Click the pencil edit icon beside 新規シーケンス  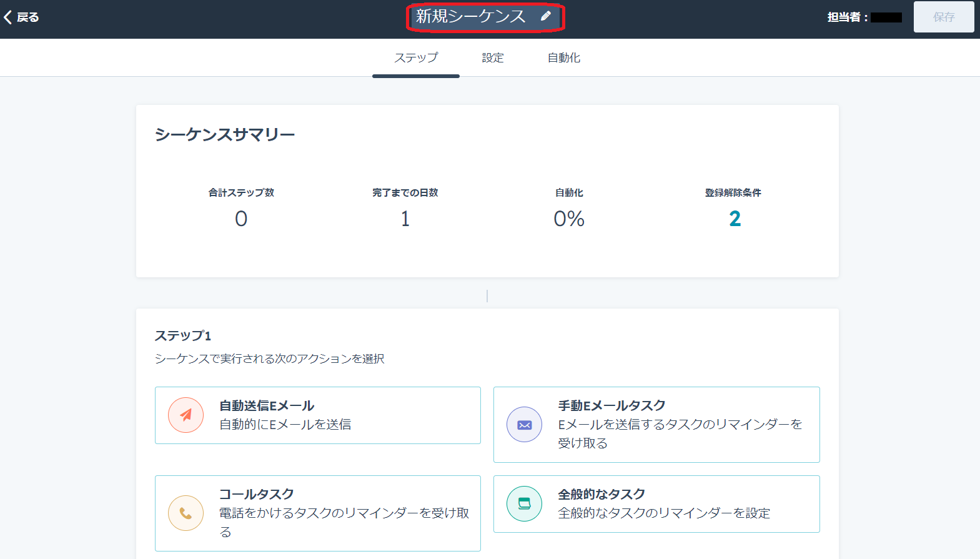546,16
